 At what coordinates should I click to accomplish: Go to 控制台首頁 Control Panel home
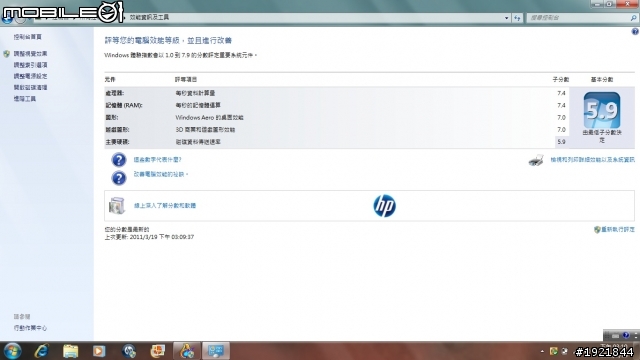27,37
